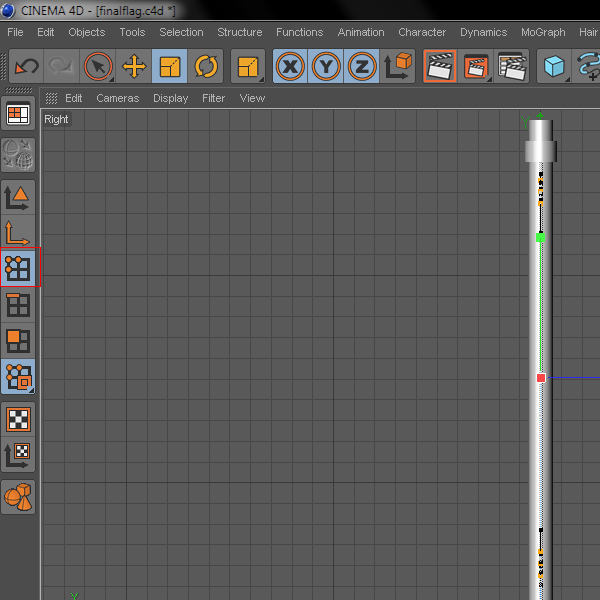This screenshot has width=600, height=600.
Task: Open the Functions menu
Action: [x=300, y=32]
